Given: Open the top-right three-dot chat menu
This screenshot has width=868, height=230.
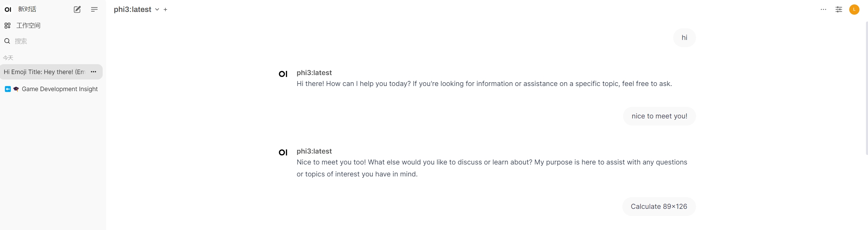Looking at the screenshot, I should click(823, 10).
